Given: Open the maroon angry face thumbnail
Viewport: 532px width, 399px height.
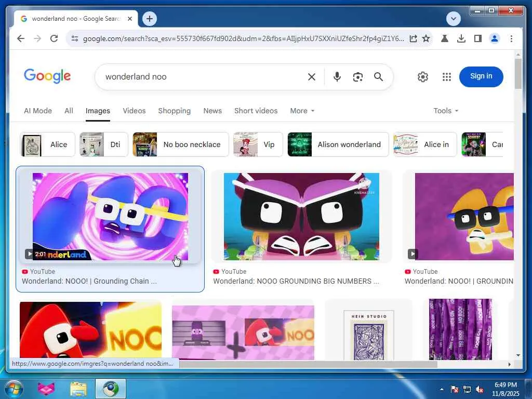Looking at the screenshot, I should pos(301,217).
